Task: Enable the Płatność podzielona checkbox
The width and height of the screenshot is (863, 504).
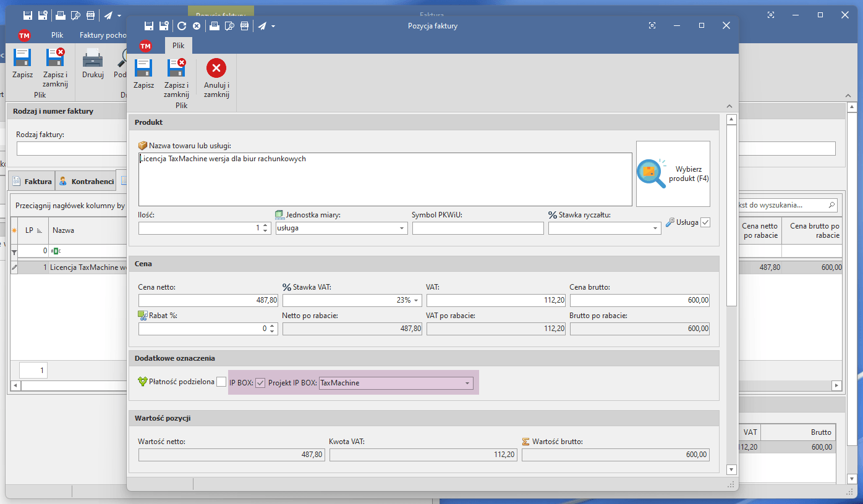Action: coord(221,383)
